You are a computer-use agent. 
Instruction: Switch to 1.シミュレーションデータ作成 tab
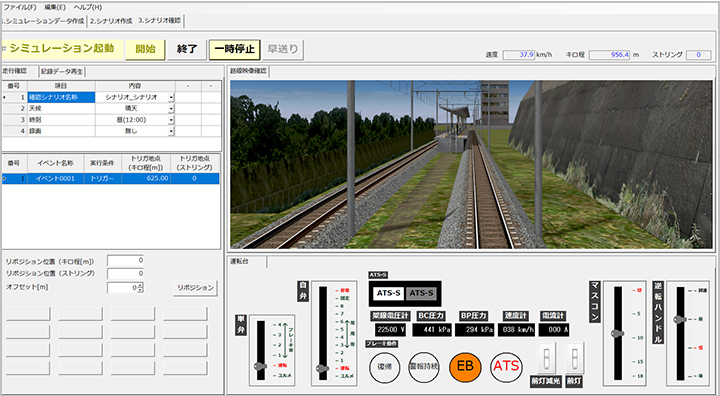(44, 21)
